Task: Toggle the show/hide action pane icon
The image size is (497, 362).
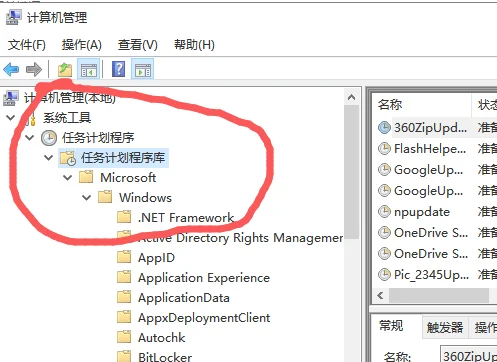Action: point(143,69)
